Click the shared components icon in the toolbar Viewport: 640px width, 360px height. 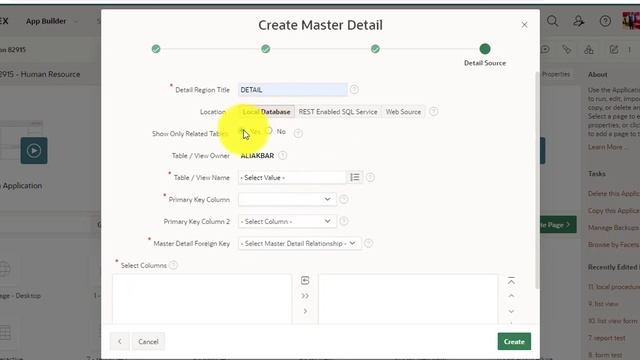[x=589, y=50]
